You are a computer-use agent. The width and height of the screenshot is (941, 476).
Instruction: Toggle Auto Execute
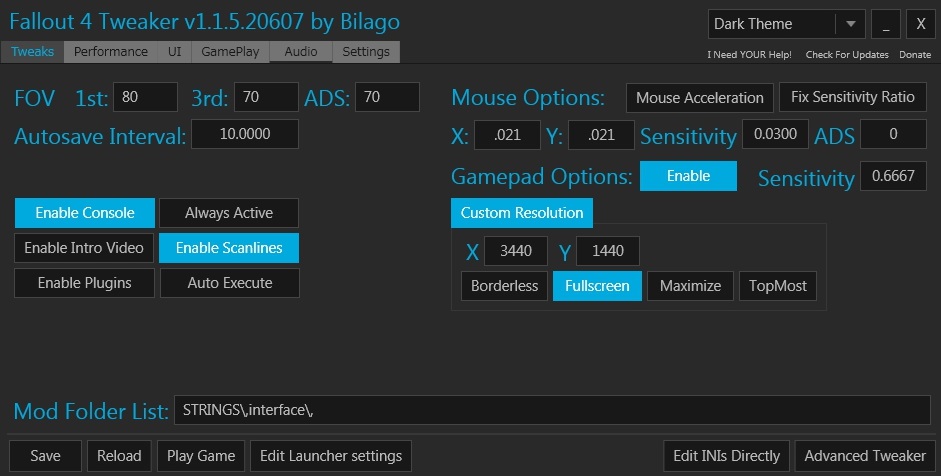[230, 283]
